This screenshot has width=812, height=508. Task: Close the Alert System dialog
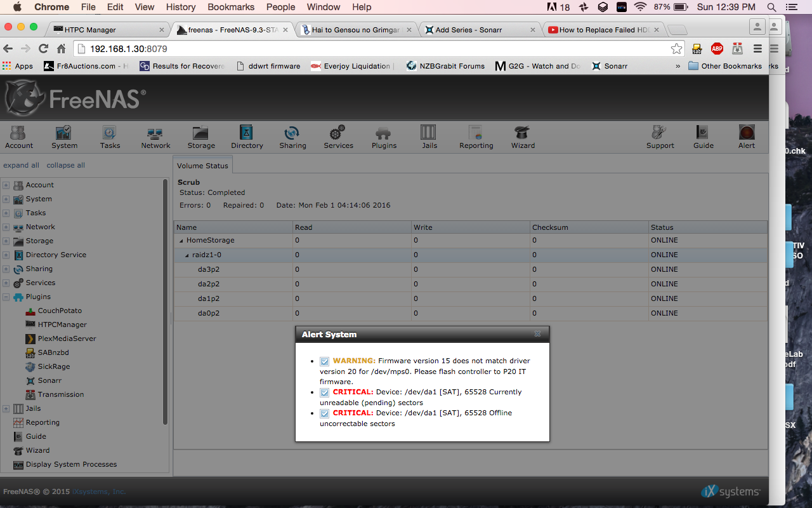click(537, 334)
